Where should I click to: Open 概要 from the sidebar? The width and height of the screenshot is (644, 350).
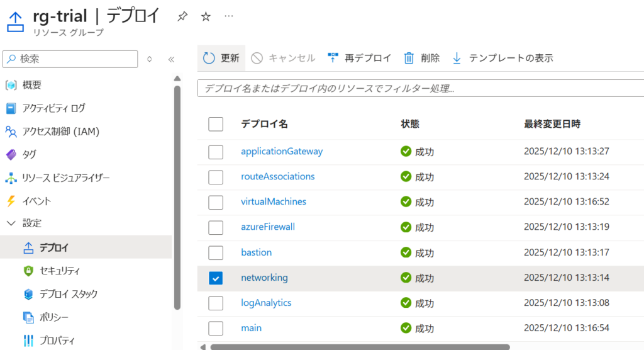32,85
